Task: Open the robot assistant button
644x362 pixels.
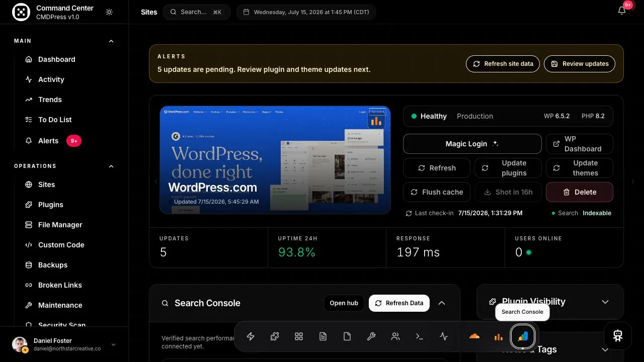Action: [618, 335]
